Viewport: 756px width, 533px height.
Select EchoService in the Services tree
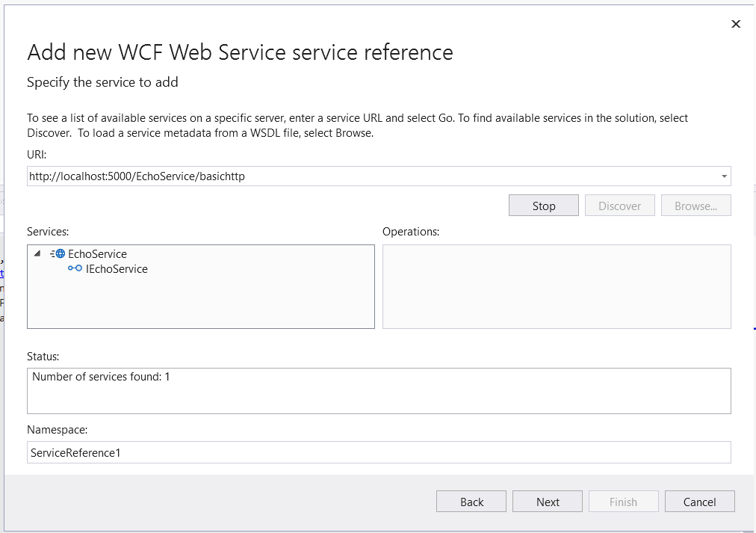tap(97, 254)
